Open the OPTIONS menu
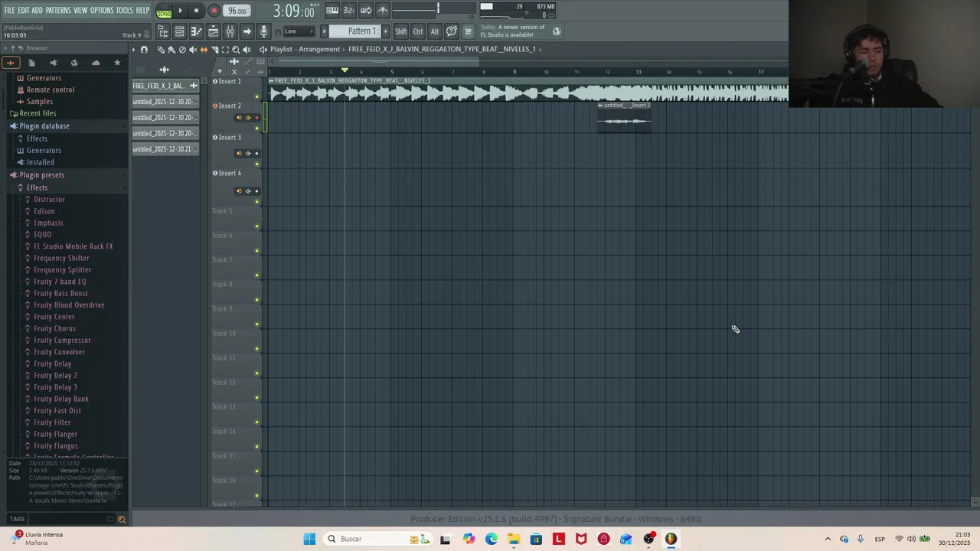This screenshot has height=551, width=980. click(x=102, y=11)
